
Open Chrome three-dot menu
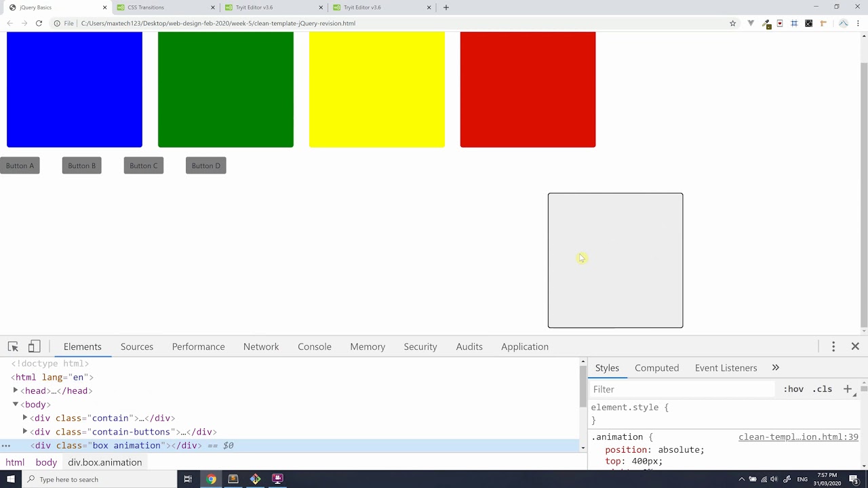(859, 23)
